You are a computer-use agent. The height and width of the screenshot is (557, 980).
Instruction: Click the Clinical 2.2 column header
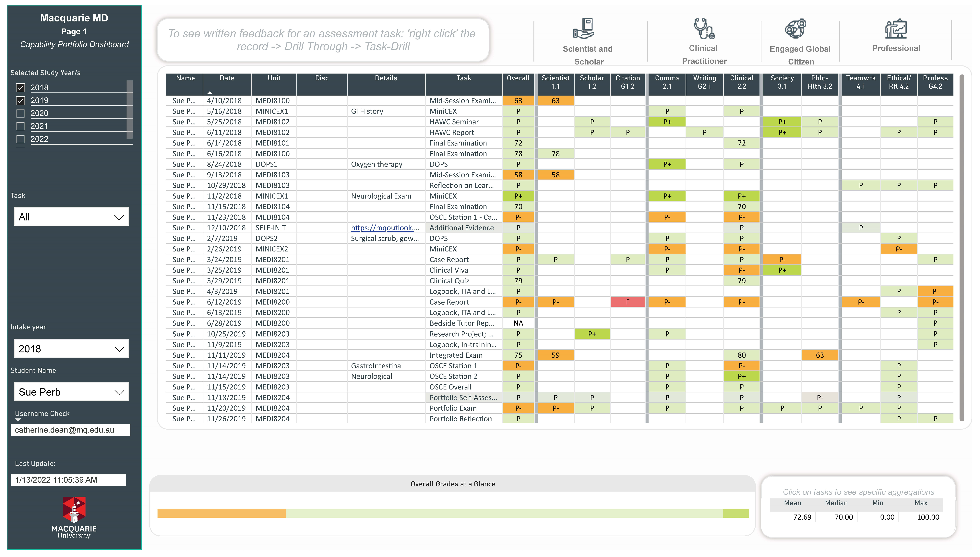tap(741, 82)
